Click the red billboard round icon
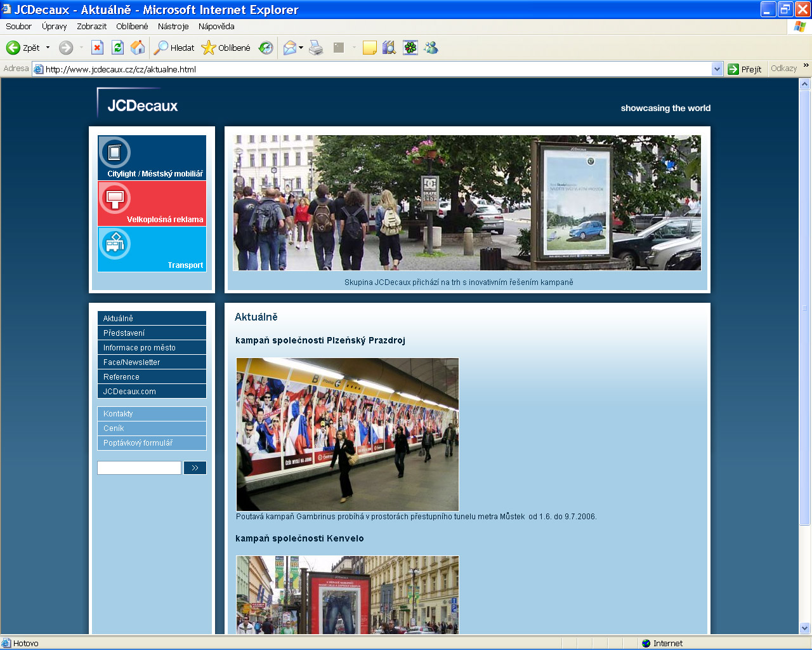The width and height of the screenshot is (812, 650). tap(115, 198)
